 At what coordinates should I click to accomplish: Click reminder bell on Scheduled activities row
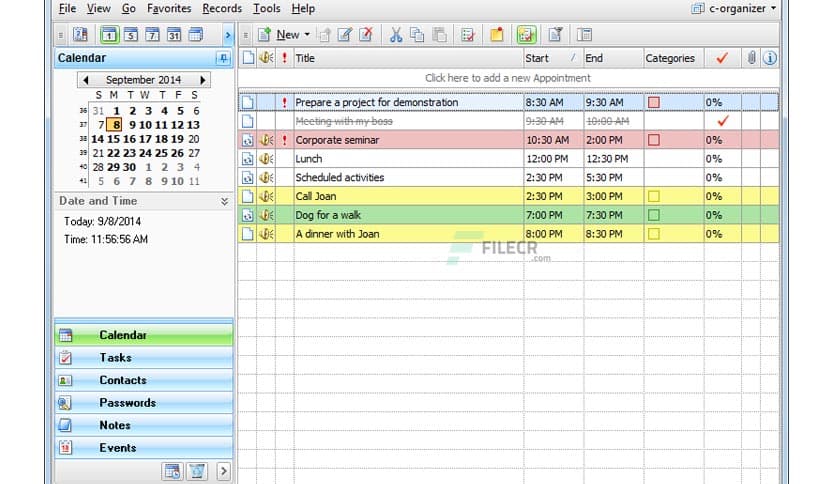[266, 178]
